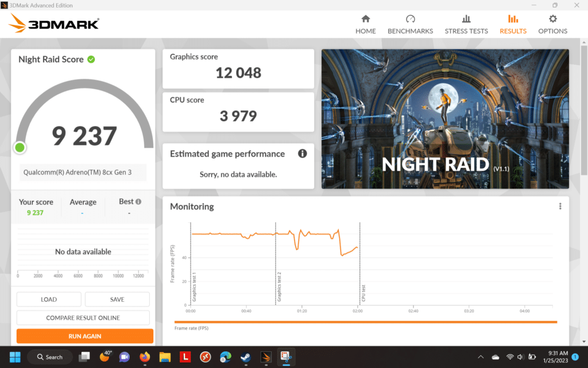Screen dimensions: 588x368
Task: Switch to the Snipping Tool in the taskbar
Action: [286, 356]
